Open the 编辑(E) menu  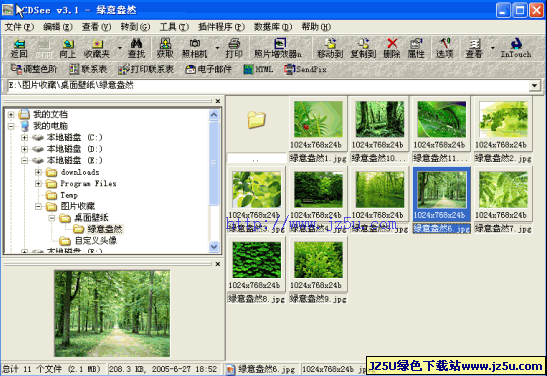point(58,27)
